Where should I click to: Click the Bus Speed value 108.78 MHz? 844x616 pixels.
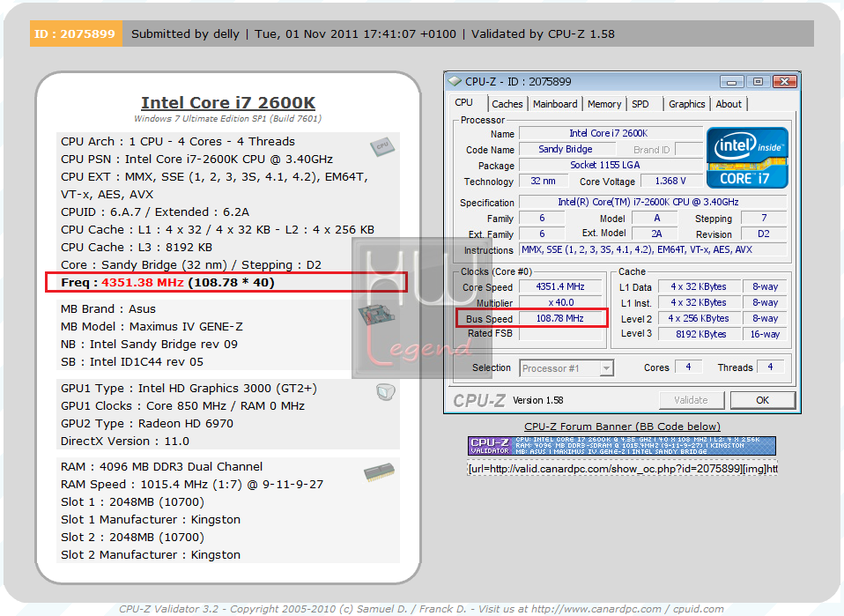[559, 318]
